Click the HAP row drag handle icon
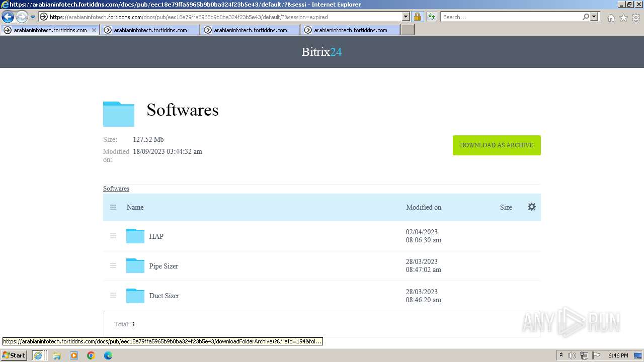Image resolution: width=644 pixels, height=362 pixels. 113,236
